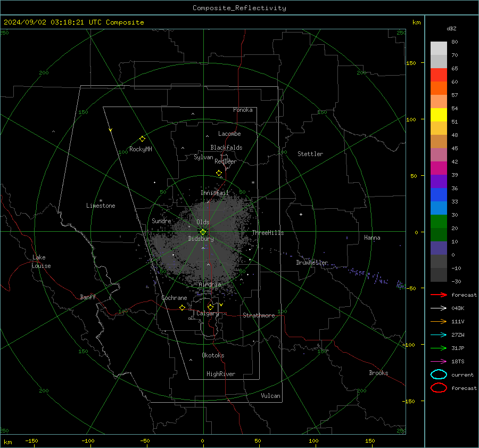
Task: Click the 150 tick on right axis
Action: click(411, 63)
